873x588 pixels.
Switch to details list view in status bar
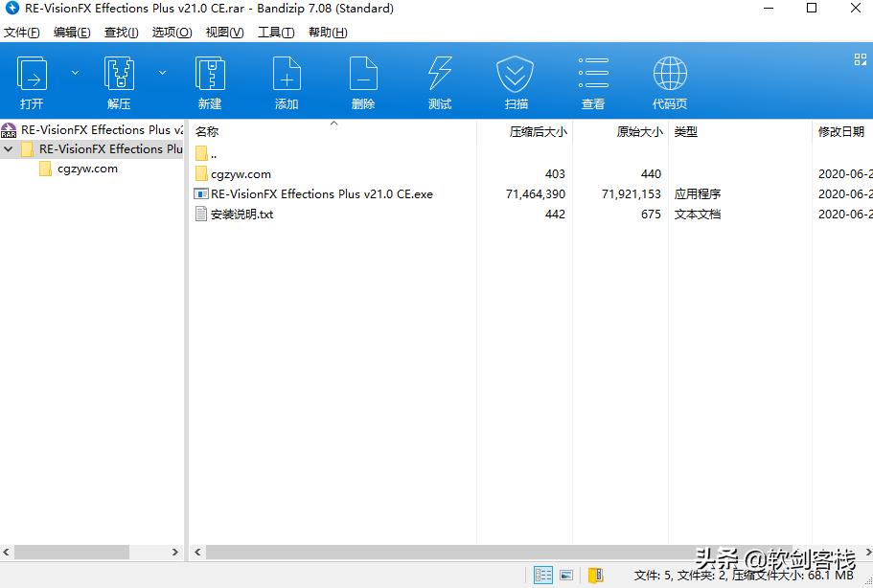tap(543, 576)
